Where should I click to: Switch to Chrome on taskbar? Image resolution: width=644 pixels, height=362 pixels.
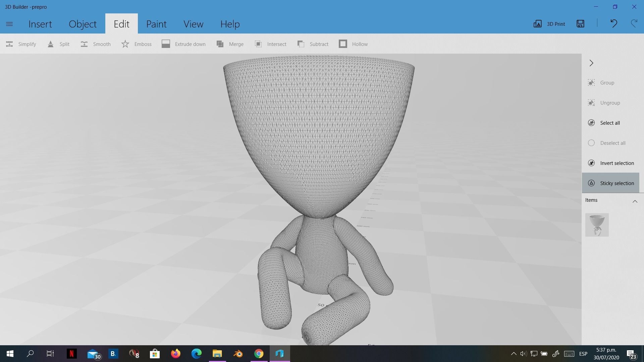pyautogui.click(x=259, y=354)
